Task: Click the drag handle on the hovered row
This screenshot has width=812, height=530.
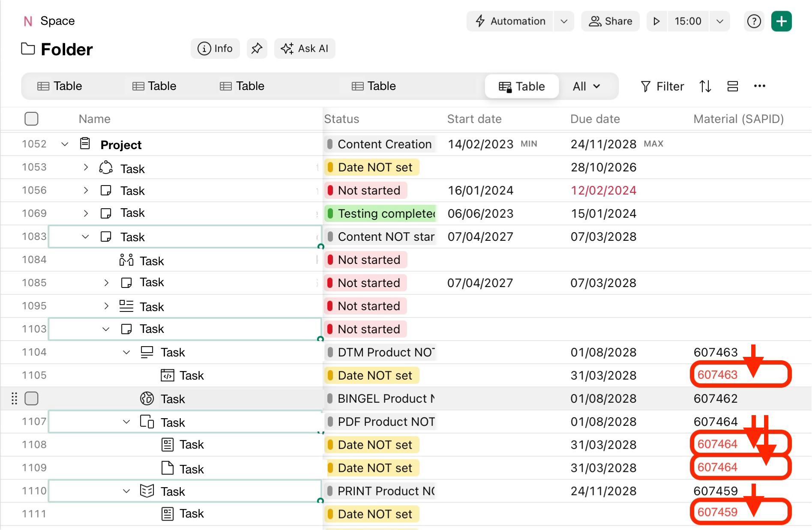Action: pyautogui.click(x=14, y=398)
